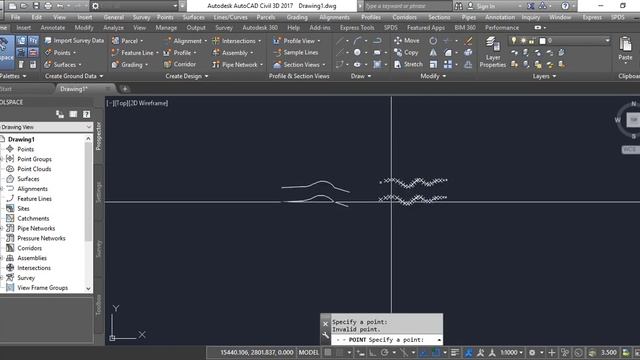Select the Mirror tool icon
The height and width of the screenshot is (360, 640).
[x=433, y=52]
